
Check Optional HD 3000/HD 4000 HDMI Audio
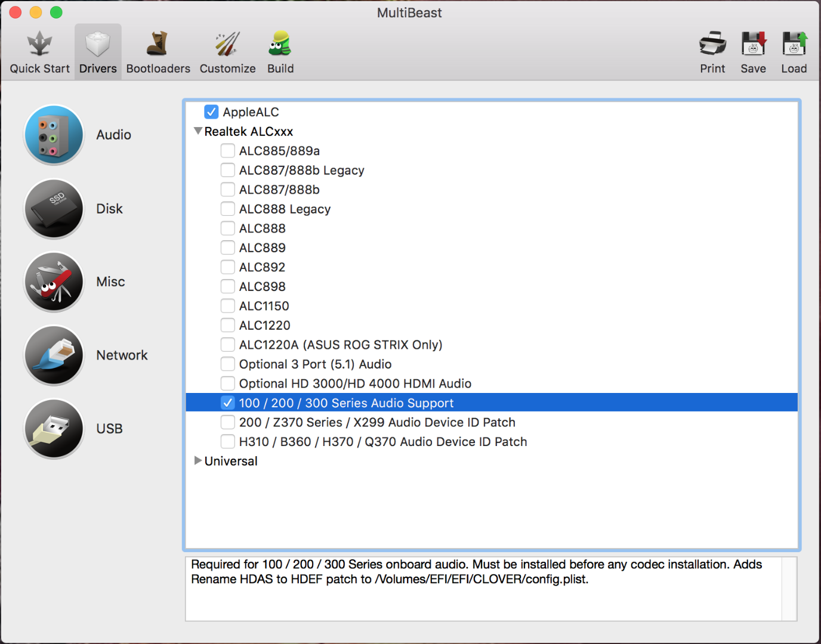click(x=227, y=383)
